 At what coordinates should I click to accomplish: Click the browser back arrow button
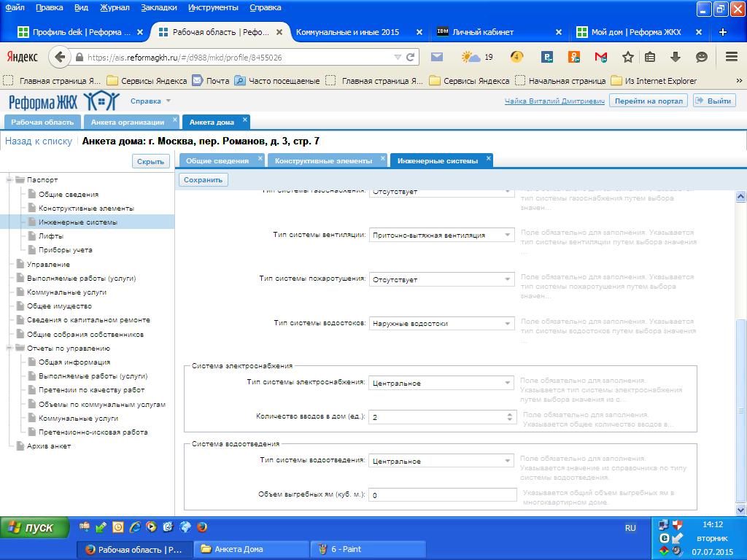59,57
